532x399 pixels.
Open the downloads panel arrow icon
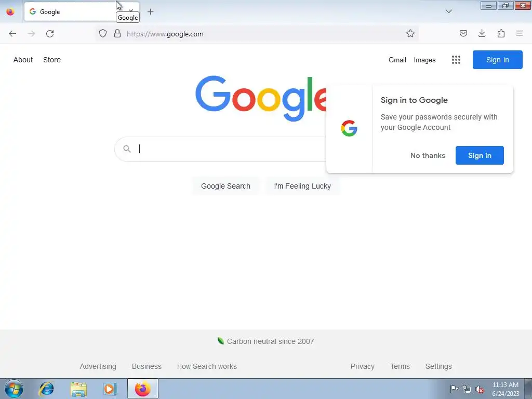click(482, 34)
